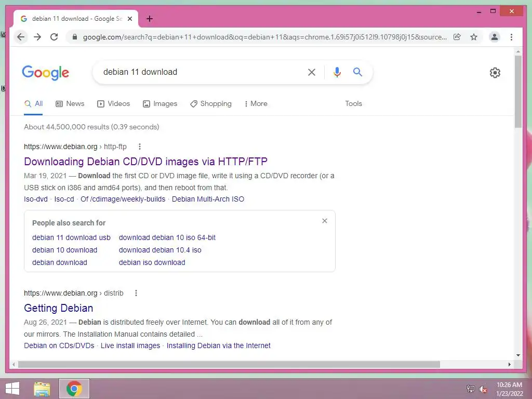Screen dimensions: 532x399
Task: Reload the page with the refresh icon
Action: coord(54,37)
